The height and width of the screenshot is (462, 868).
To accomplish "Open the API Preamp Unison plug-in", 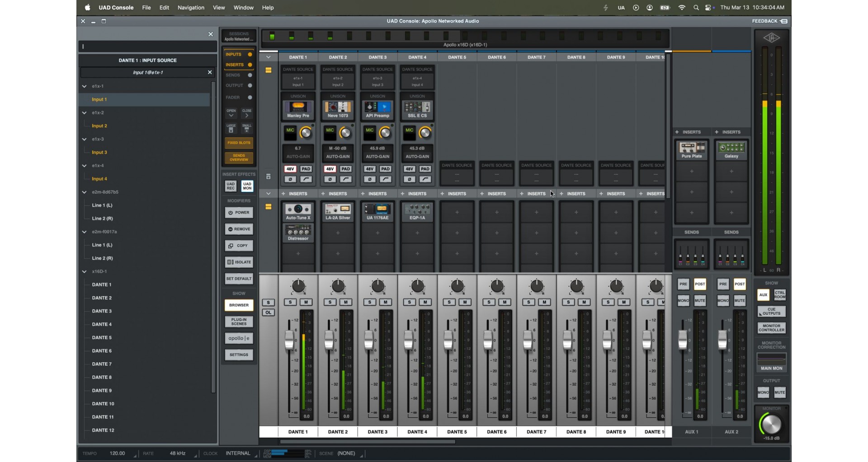I will coord(377,110).
